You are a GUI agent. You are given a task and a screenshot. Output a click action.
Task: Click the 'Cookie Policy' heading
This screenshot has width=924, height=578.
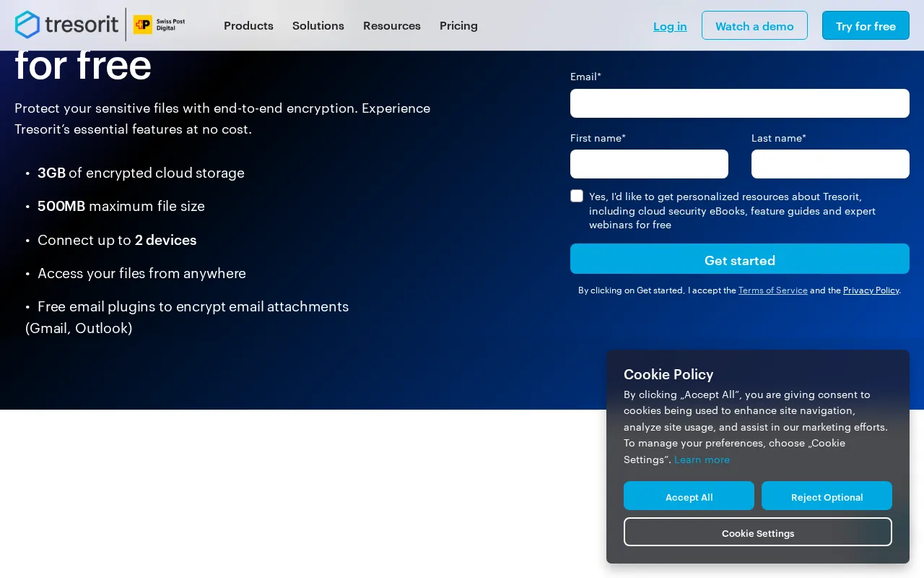click(x=668, y=374)
